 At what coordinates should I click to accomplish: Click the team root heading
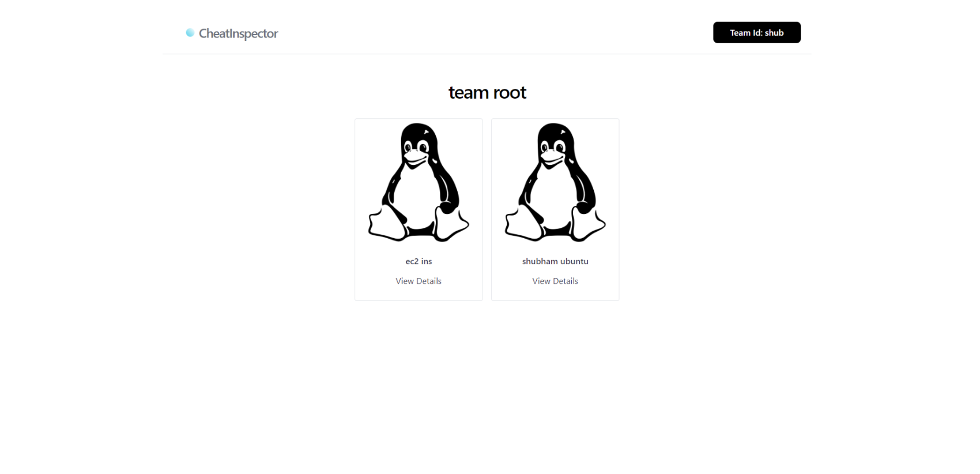pyautogui.click(x=487, y=92)
